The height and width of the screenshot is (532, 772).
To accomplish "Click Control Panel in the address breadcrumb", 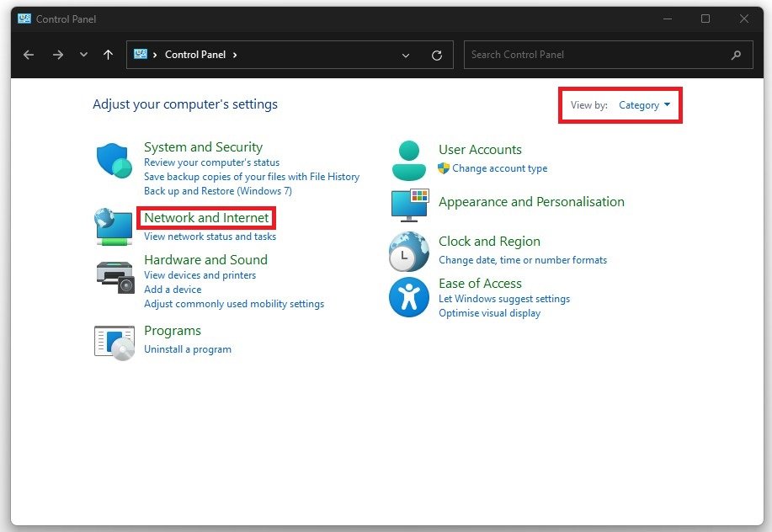I will (x=194, y=55).
